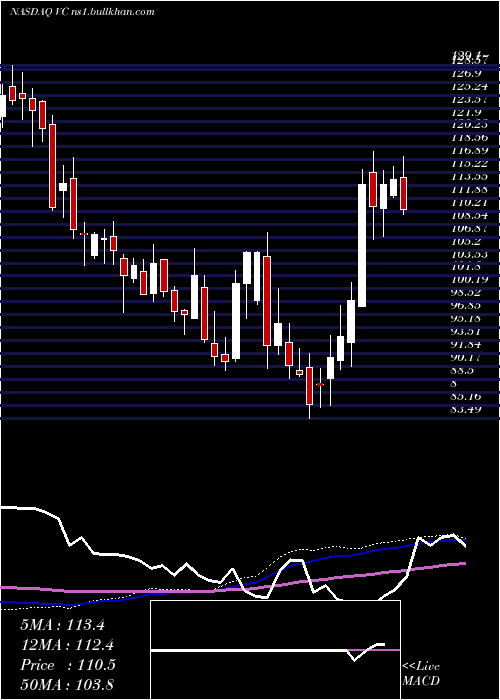Click the 90.17 price axis label
Screen dimensions: 500x700
[467, 358]
